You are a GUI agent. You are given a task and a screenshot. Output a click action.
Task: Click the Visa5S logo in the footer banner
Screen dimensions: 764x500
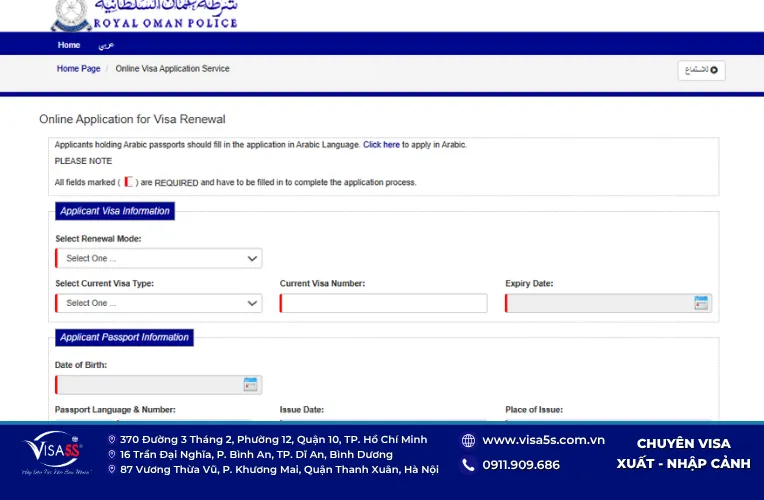pos(55,453)
